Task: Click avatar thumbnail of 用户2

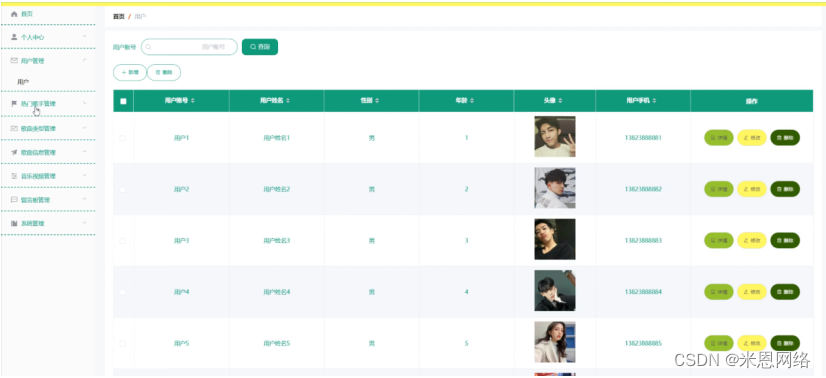Action: click(x=555, y=188)
